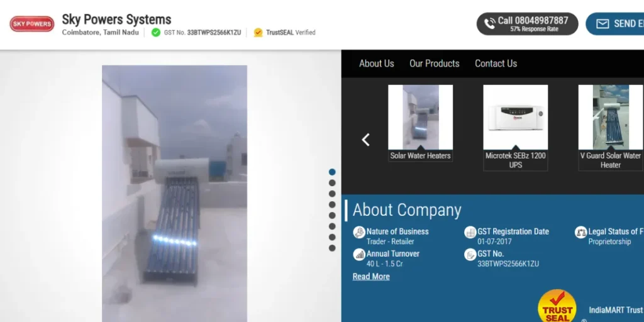This screenshot has height=322, width=644.
Task: Click the Annual Turnover icon
Action: (359, 254)
